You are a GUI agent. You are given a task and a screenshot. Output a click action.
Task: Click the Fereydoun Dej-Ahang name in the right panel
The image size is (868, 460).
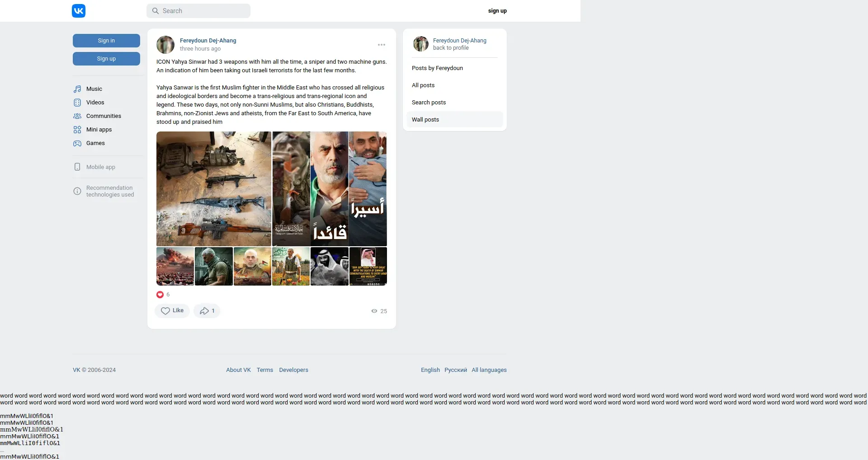pyautogui.click(x=460, y=41)
